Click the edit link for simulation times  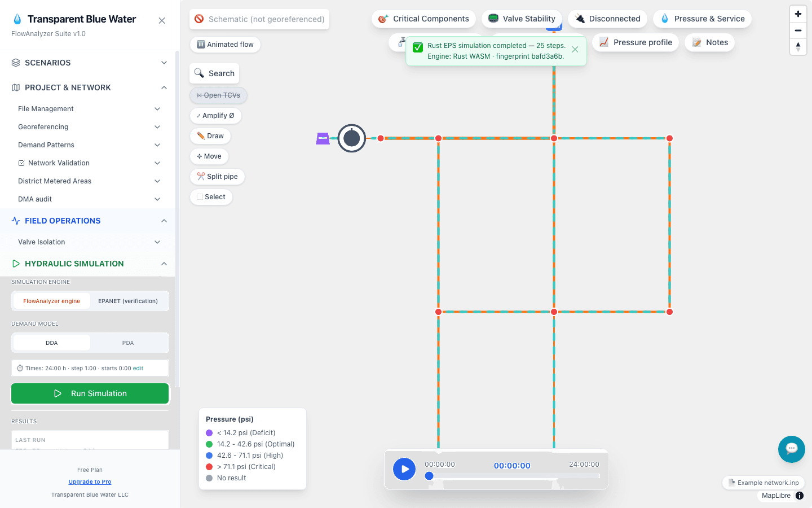138,368
